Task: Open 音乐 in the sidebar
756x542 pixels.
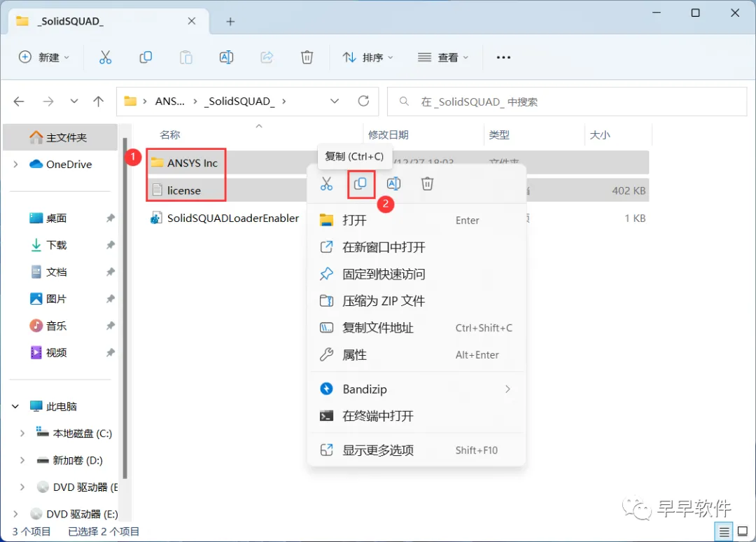Action: click(x=56, y=326)
